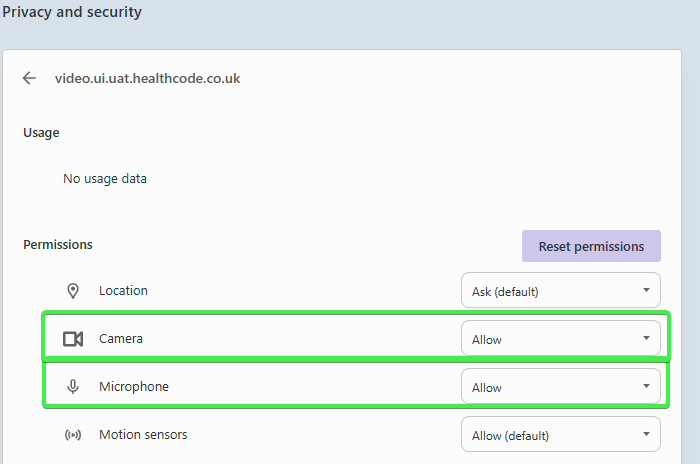The image size is (700, 464).
Task: Click the Motion sensors permission label
Action: point(143,435)
